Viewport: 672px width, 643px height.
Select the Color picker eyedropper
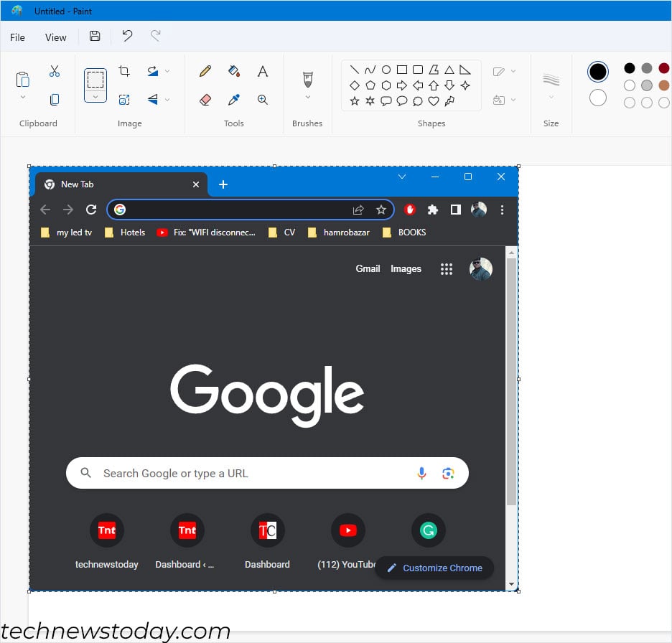(x=234, y=100)
